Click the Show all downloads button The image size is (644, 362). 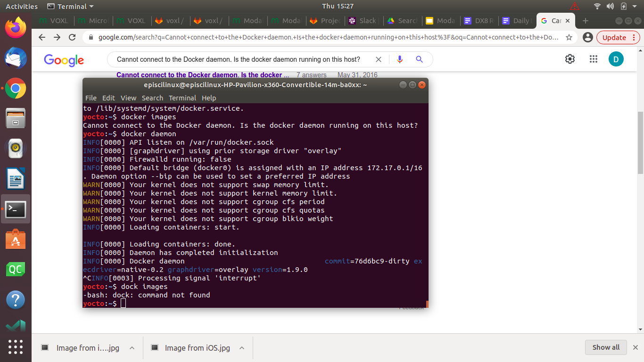pos(606,347)
